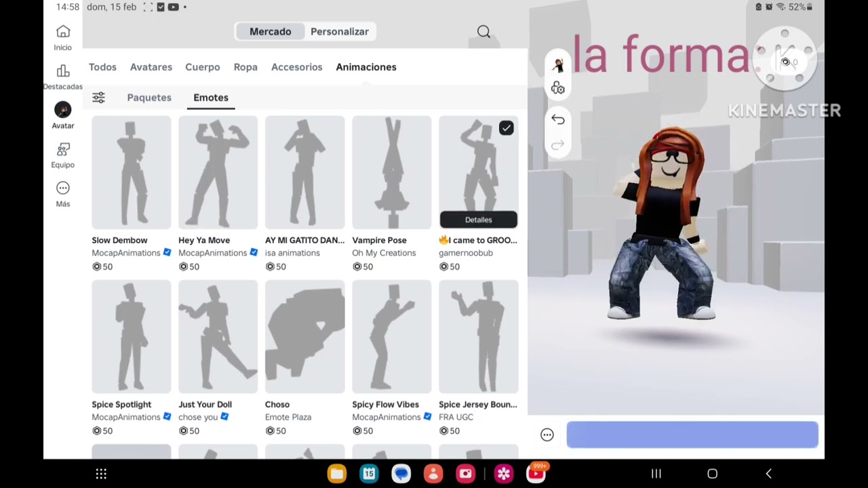Click the search magnifier icon
This screenshot has width=868, height=488.
tap(484, 32)
